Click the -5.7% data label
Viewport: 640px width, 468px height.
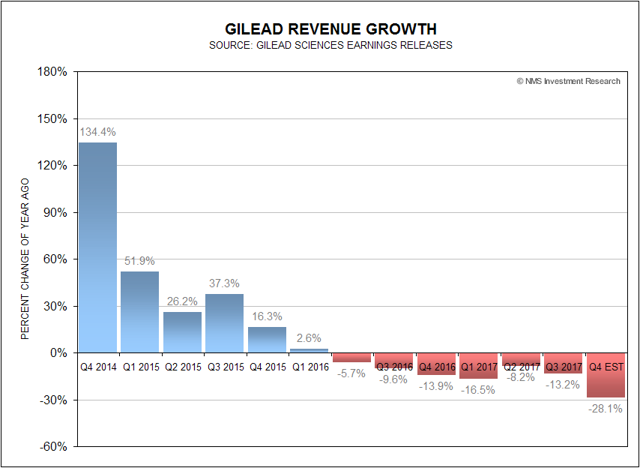tap(351, 373)
